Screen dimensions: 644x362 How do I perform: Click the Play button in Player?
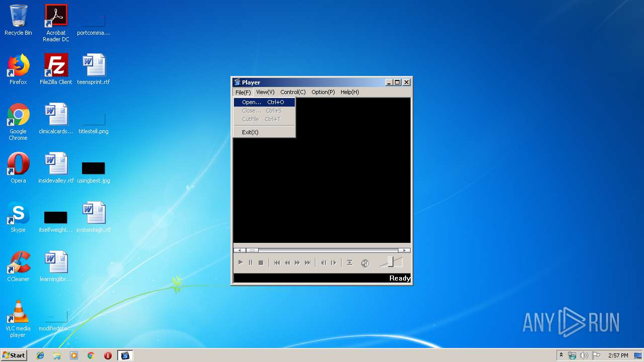click(x=240, y=262)
